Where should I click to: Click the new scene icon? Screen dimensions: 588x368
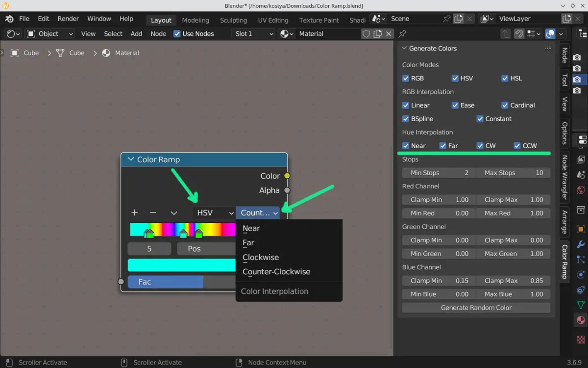pyautogui.click(x=458, y=19)
